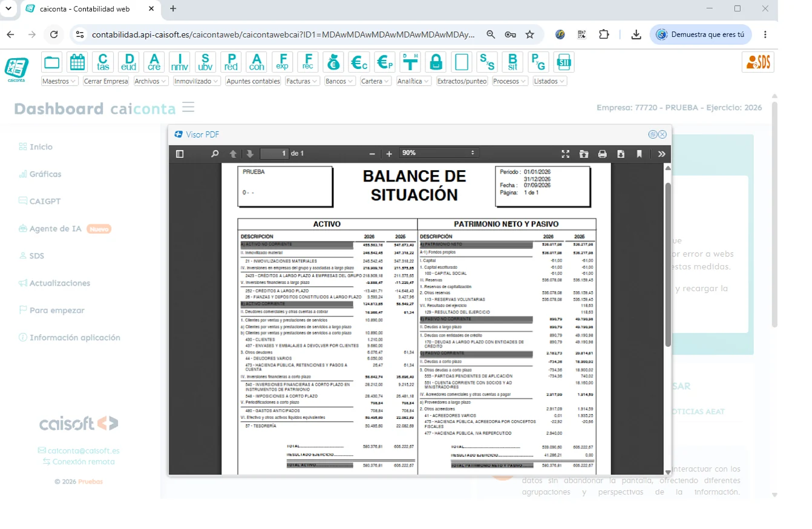Open the Maestros dropdown menu
This screenshot has height=529, width=812.
click(x=60, y=81)
